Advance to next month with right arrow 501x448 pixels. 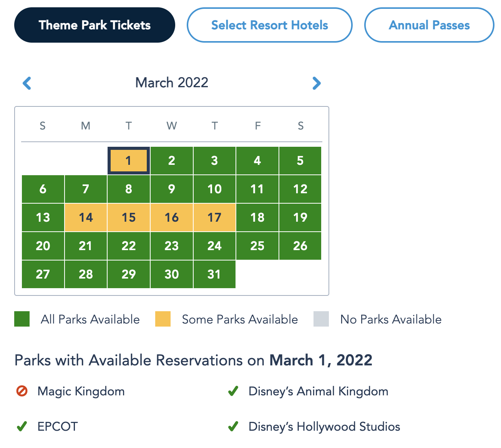(316, 83)
